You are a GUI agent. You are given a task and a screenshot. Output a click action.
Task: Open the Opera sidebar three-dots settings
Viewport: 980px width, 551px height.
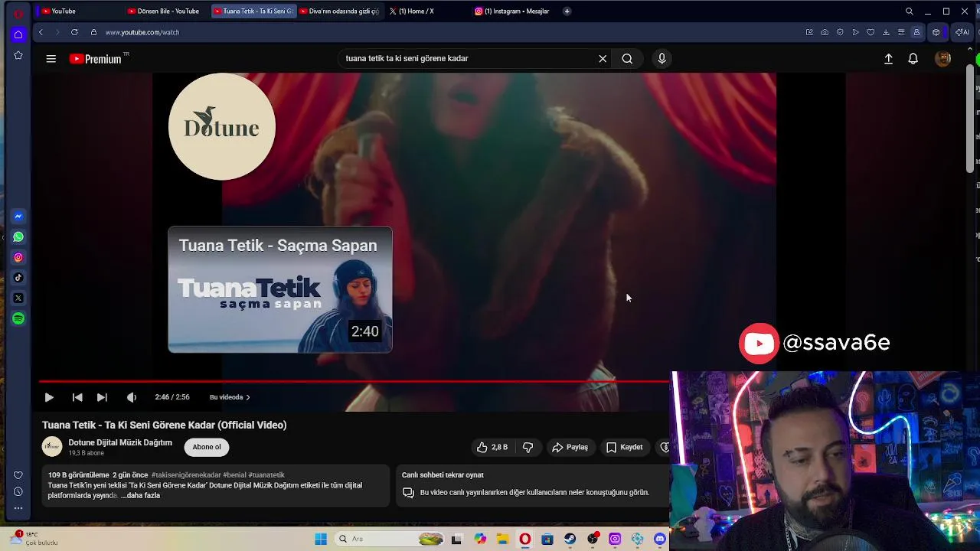18,508
